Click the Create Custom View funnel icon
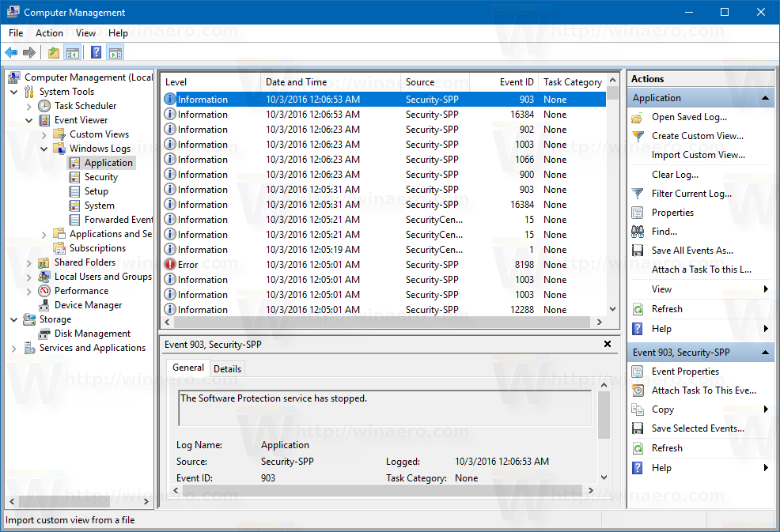 point(637,136)
